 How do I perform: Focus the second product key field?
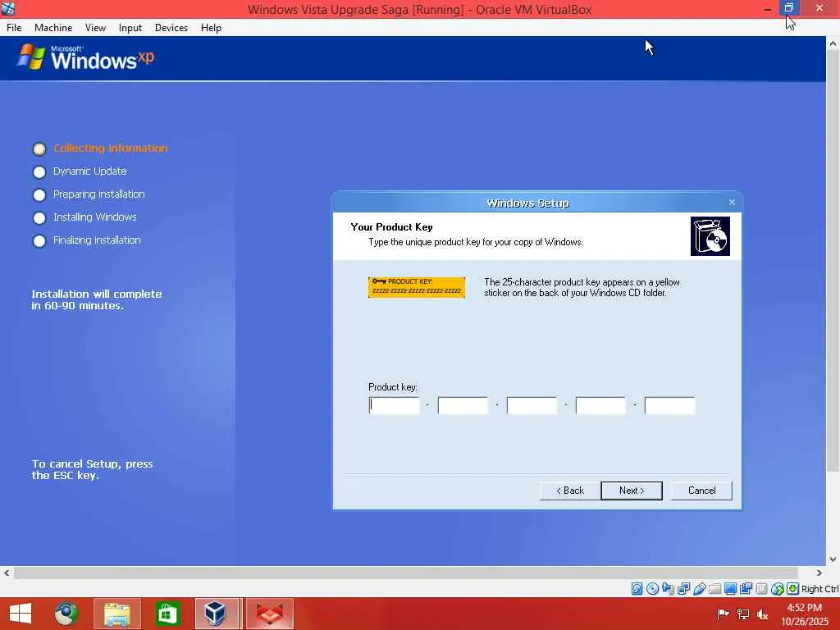click(x=463, y=405)
